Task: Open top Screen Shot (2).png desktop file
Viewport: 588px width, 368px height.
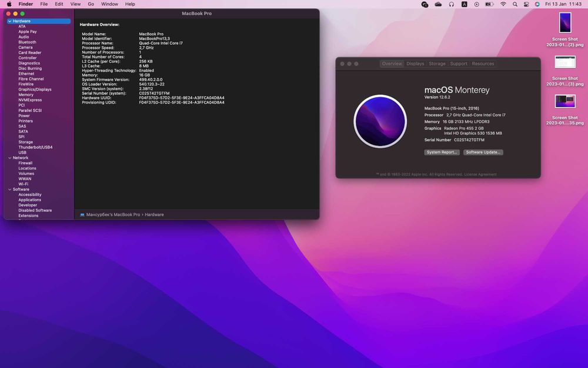Action: coord(564,29)
